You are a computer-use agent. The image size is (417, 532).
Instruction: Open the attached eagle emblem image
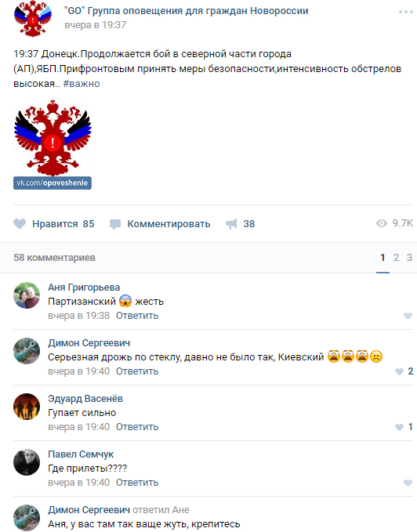[x=53, y=144]
